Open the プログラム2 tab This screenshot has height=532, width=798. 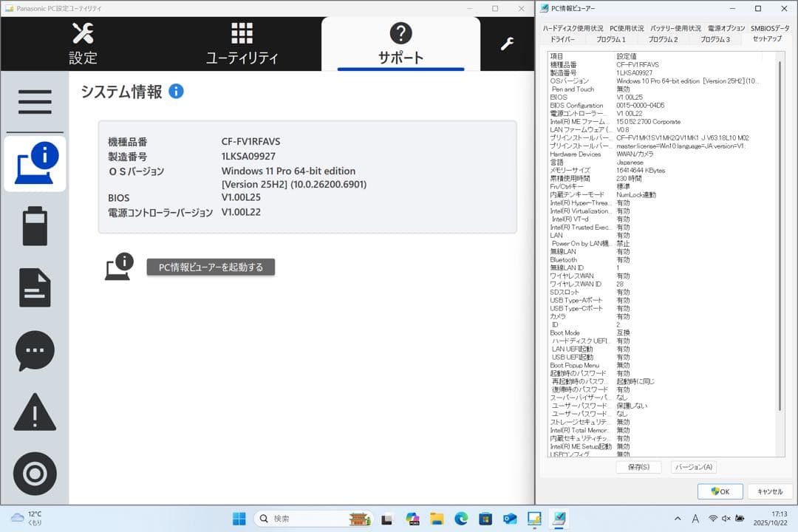[x=664, y=39]
